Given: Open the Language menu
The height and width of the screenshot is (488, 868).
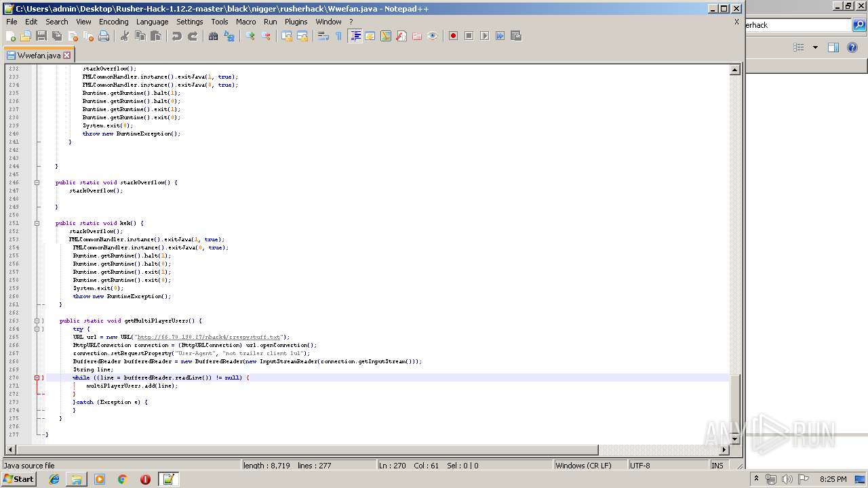Looking at the screenshot, I should pos(152,22).
